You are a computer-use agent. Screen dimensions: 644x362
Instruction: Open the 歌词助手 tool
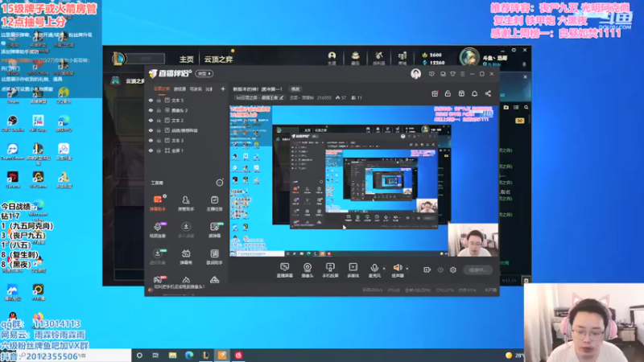point(214,257)
